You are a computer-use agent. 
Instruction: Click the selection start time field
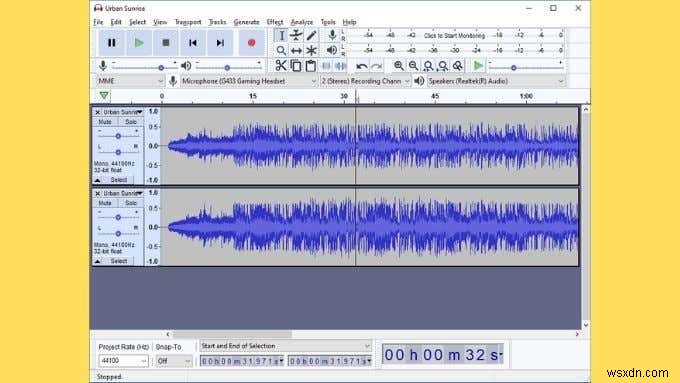pyautogui.click(x=242, y=361)
